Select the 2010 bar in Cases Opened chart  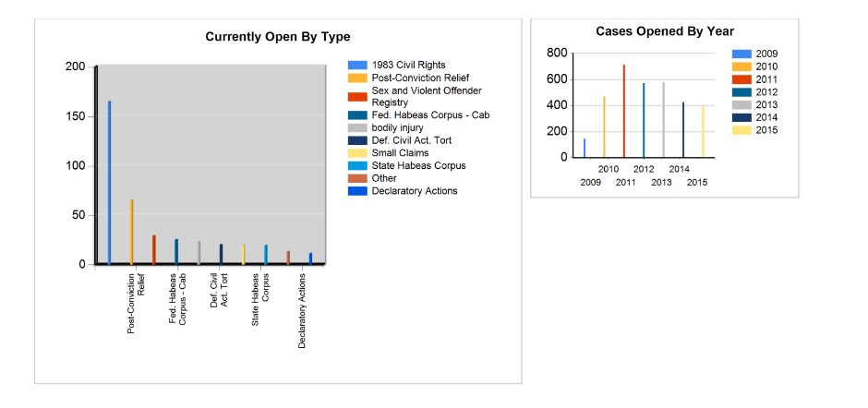[604, 126]
